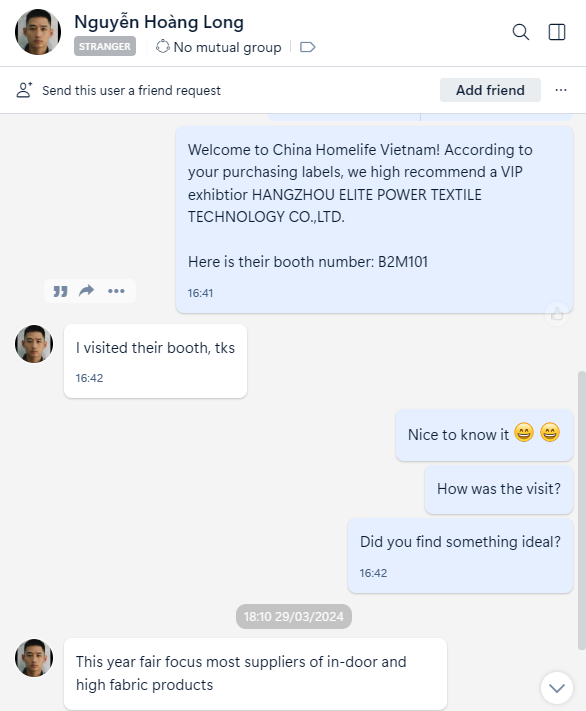React with the thumbs-up like icon

click(557, 314)
